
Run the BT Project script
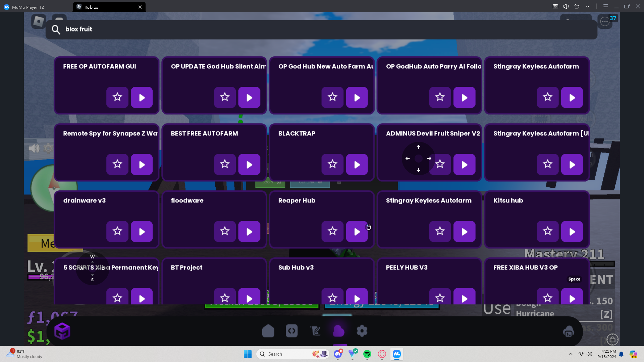coord(249,296)
